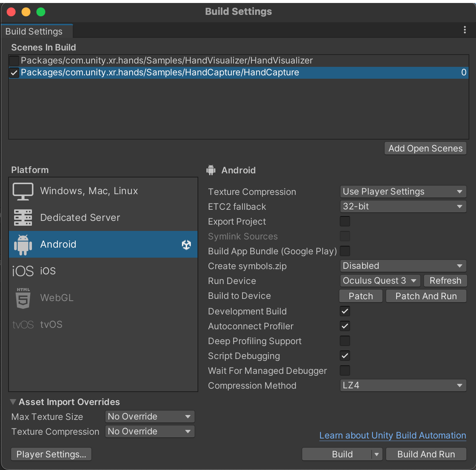Click the tvOS platform icon
This screenshot has width=476, height=470.
[23, 324]
